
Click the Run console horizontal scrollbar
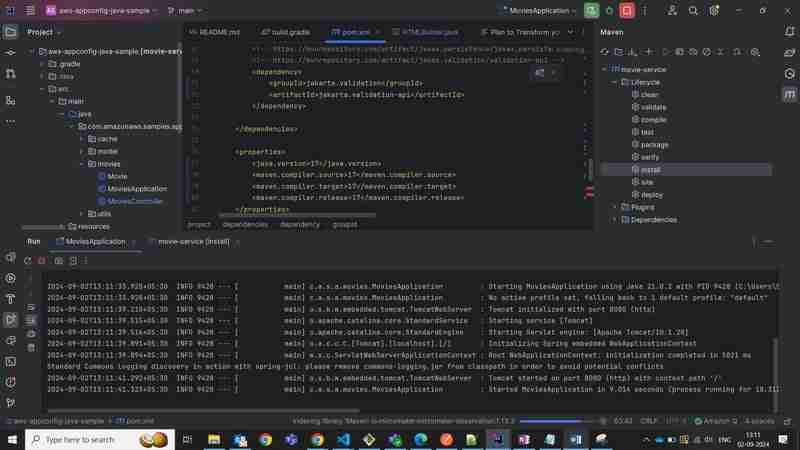tap(203, 410)
